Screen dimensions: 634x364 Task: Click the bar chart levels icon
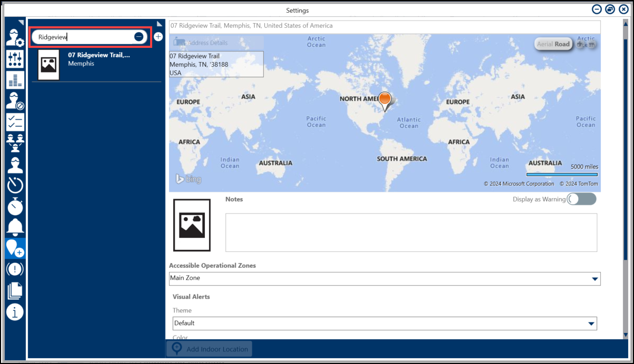coord(15,80)
